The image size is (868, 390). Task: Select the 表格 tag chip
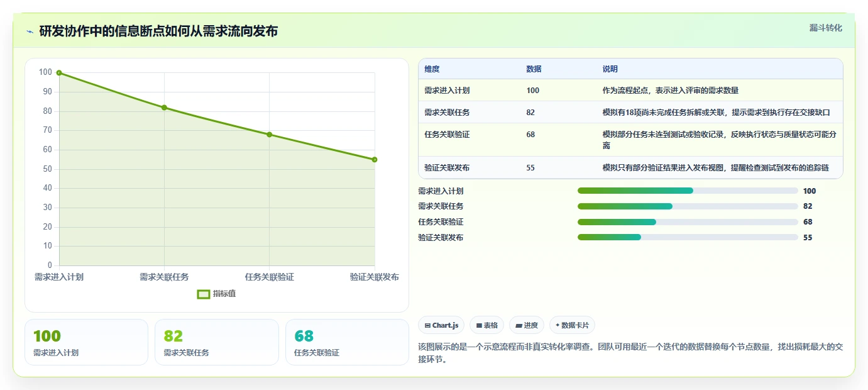(x=486, y=325)
